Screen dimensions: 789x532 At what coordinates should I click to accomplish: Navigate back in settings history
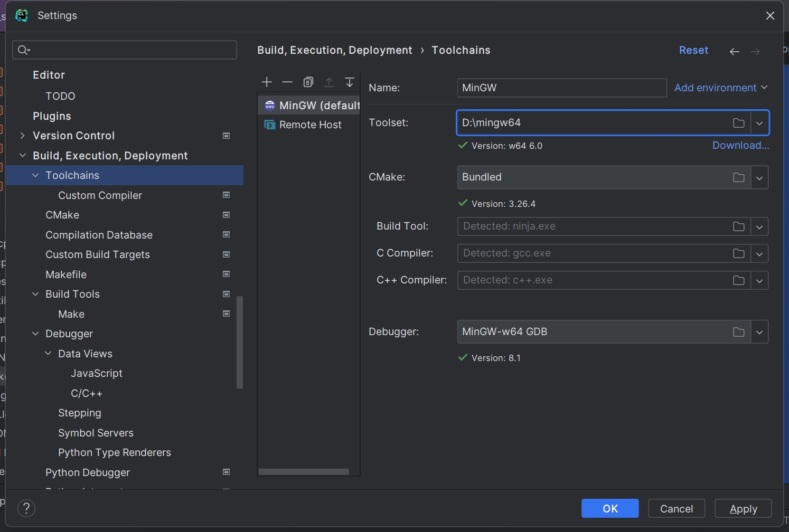pos(734,51)
